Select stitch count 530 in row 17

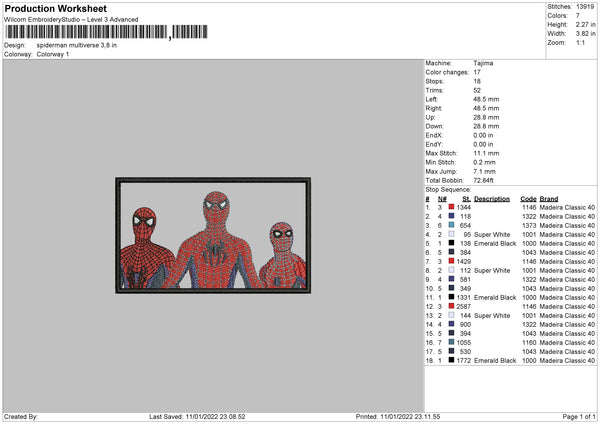click(x=465, y=352)
